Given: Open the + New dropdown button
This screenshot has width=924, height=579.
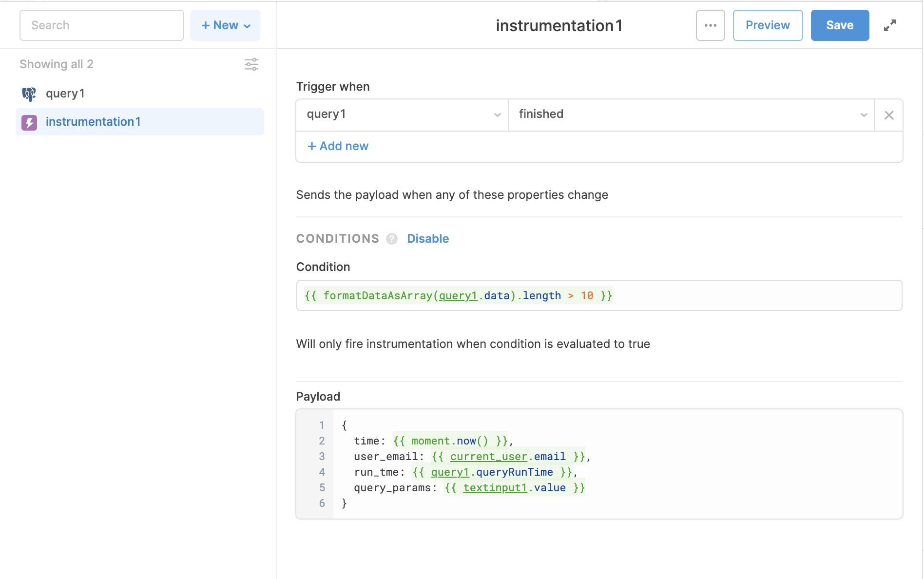Looking at the screenshot, I should click(x=225, y=25).
